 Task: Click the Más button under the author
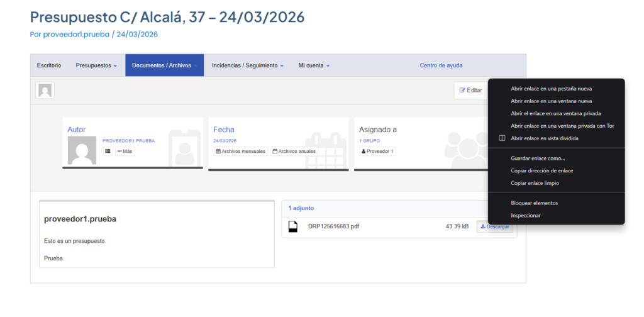tap(125, 151)
